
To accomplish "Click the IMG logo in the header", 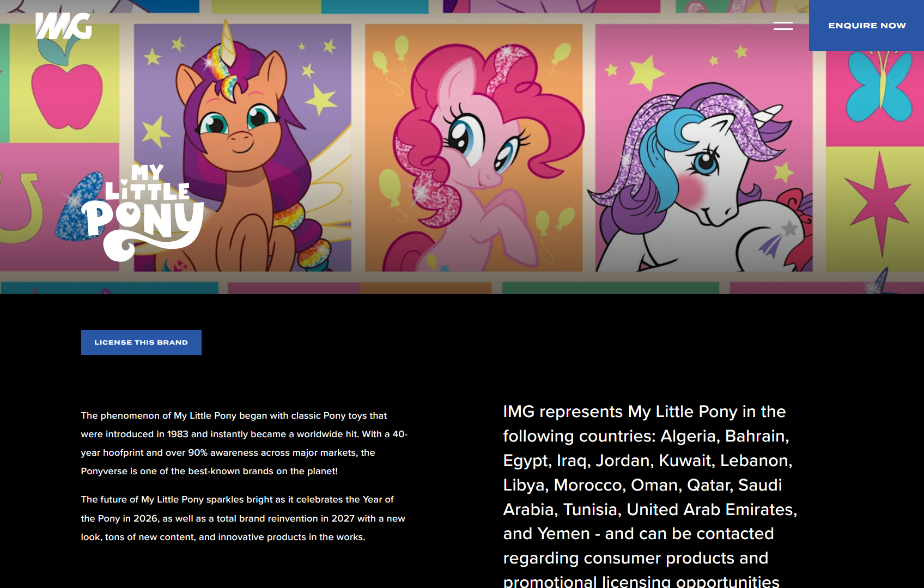I will 63,26.
